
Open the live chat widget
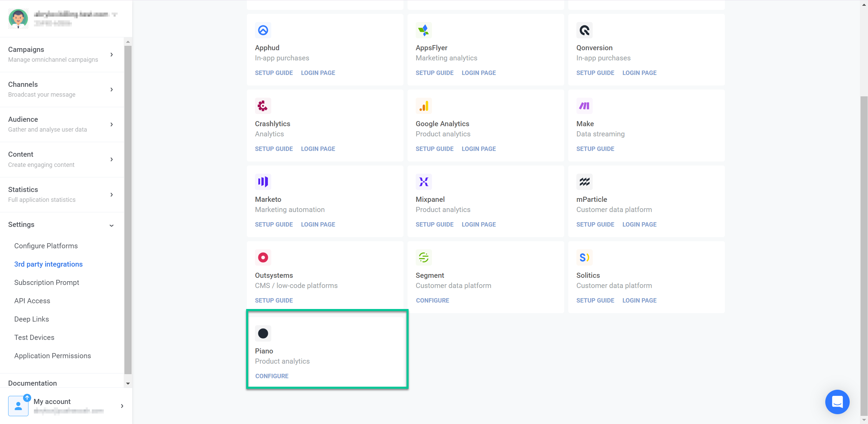(837, 402)
